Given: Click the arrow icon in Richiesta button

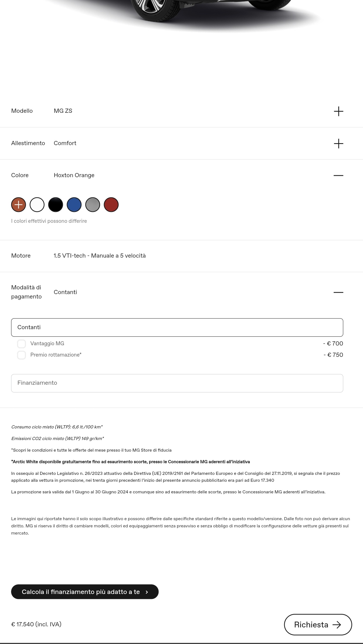Looking at the screenshot, I should (337, 625).
